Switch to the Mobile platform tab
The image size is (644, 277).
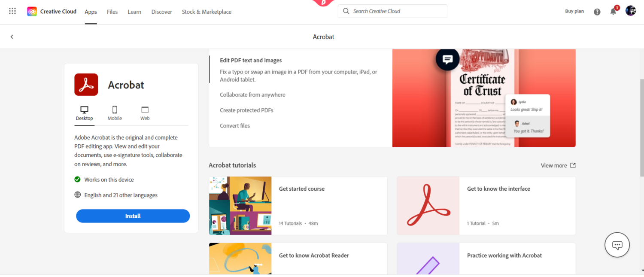[115, 113]
